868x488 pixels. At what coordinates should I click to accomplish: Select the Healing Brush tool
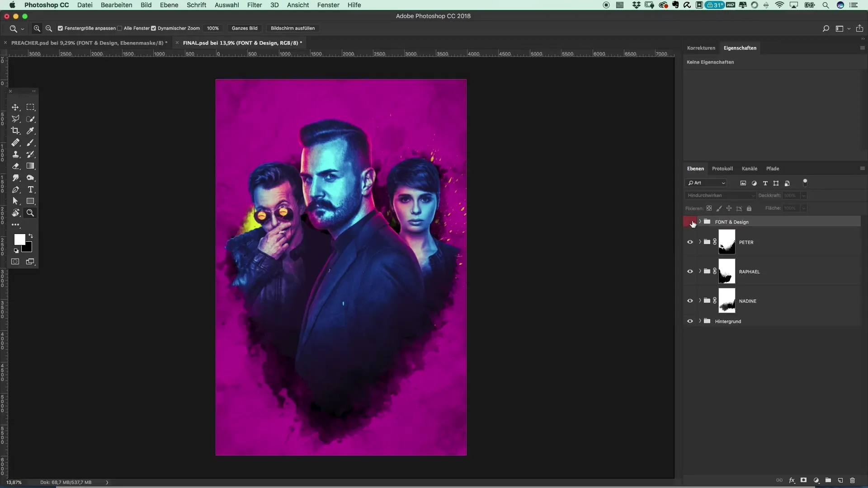15,143
